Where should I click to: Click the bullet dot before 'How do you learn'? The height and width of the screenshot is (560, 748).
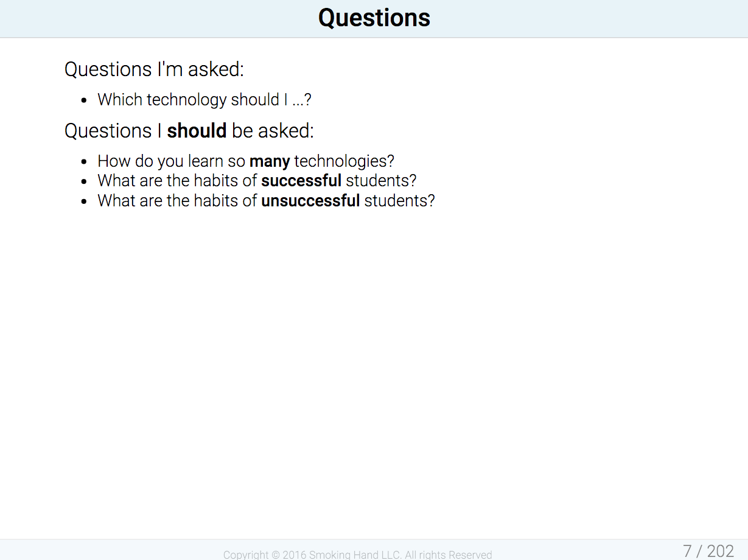pos(85,162)
